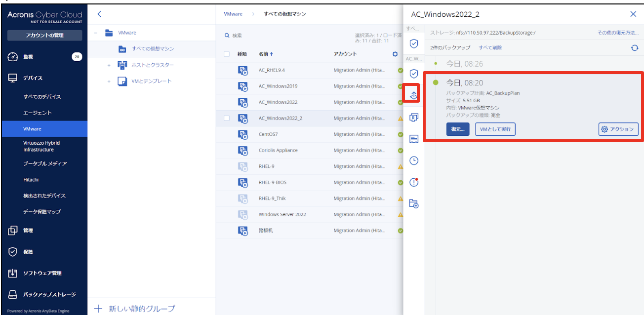Refresh the backup list with the circular arrow icon
This screenshot has height=315, width=644.
click(x=635, y=48)
